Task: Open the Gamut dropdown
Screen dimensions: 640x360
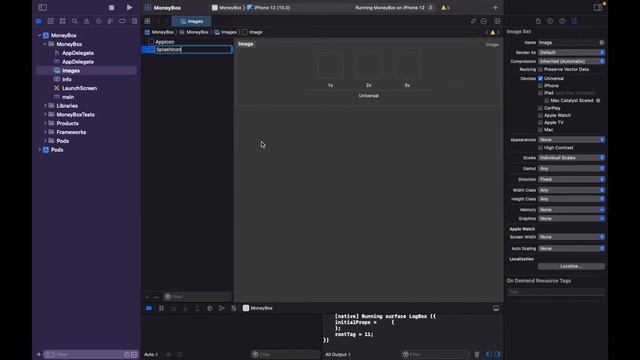Action: pyautogui.click(x=571, y=168)
